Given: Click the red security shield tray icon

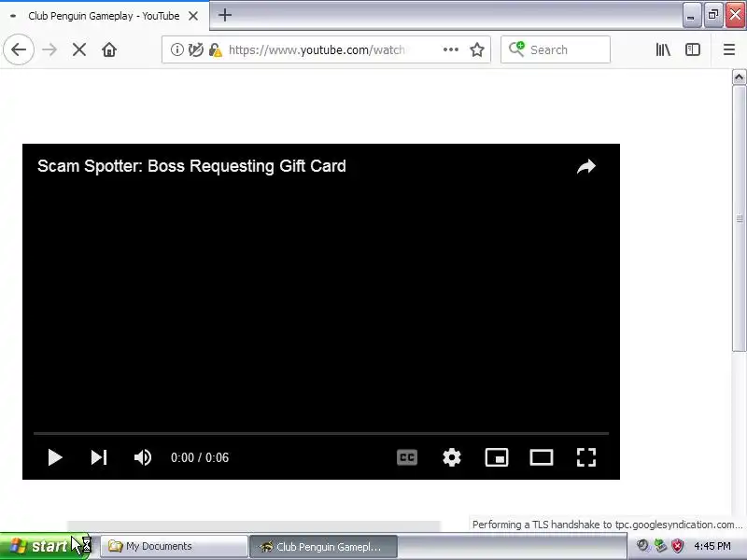Looking at the screenshot, I should pos(677,546).
